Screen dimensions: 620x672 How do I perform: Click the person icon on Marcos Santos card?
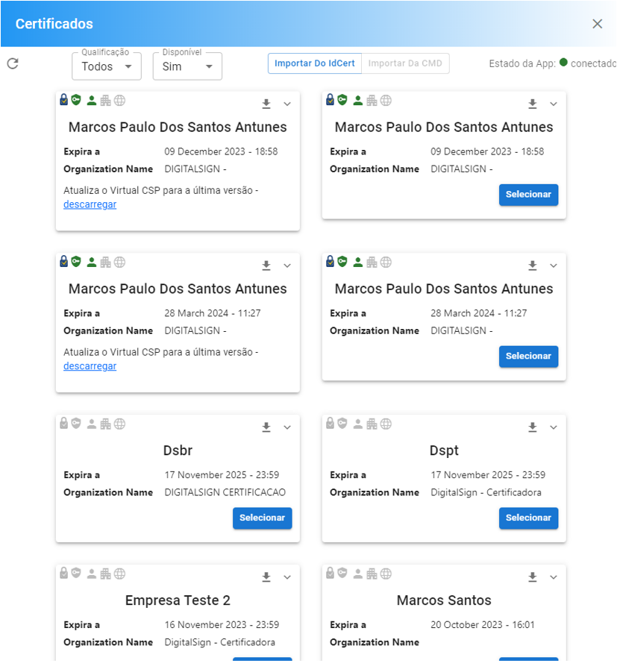coord(357,574)
